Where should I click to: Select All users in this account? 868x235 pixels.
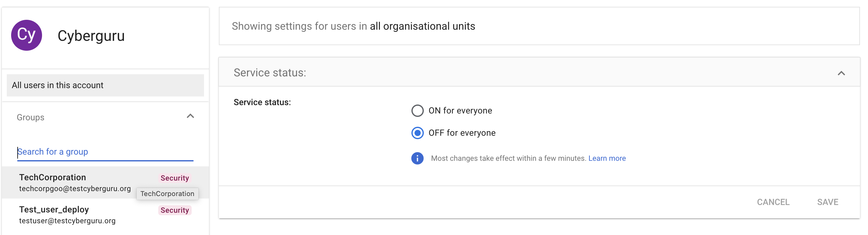(x=105, y=85)
